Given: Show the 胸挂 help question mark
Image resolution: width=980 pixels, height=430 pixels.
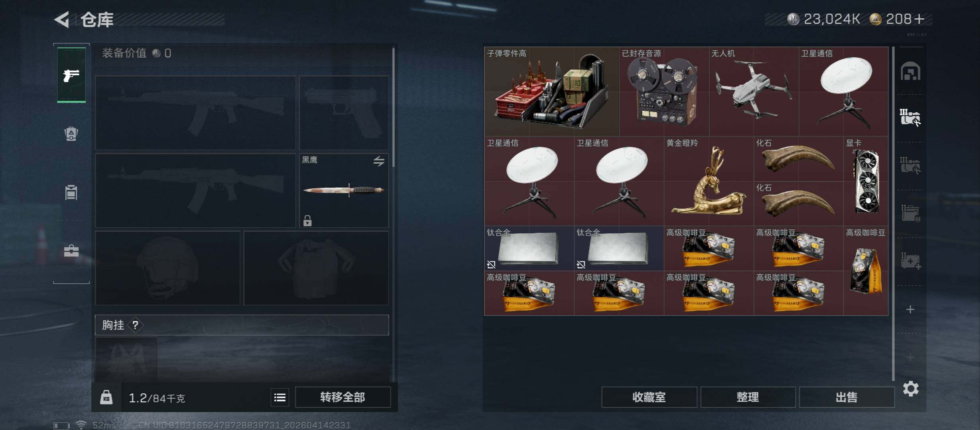Looking at the screenshot, I should coord(135,325).
